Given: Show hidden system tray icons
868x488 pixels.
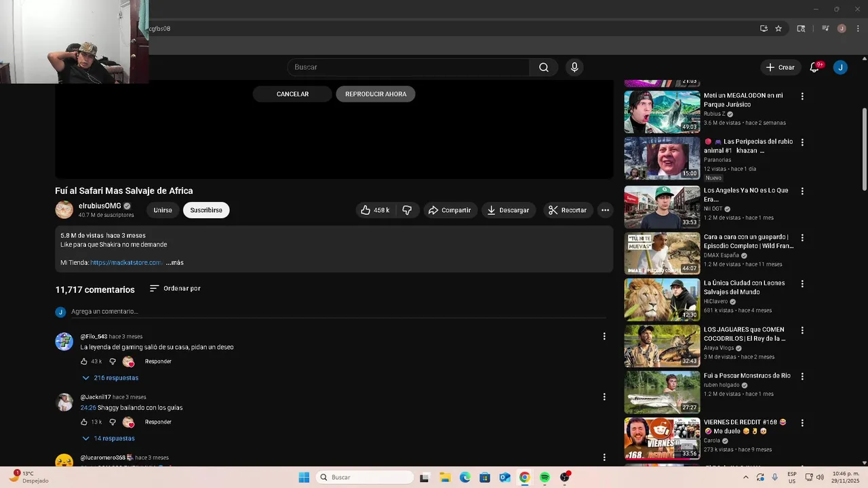Looking at the screenshot, I should tap(747, 477).
